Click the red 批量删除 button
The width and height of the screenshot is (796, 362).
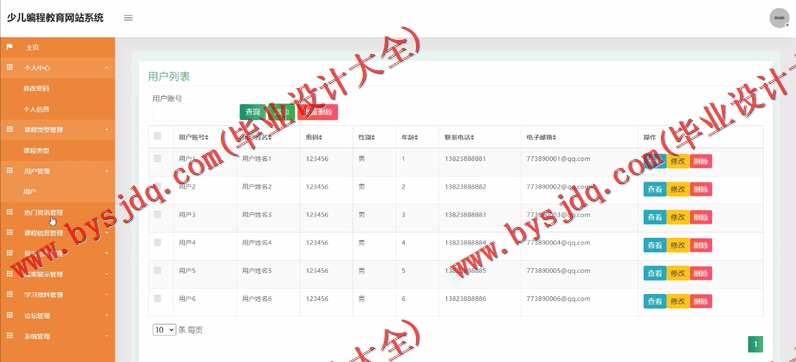tap(318, 112)
